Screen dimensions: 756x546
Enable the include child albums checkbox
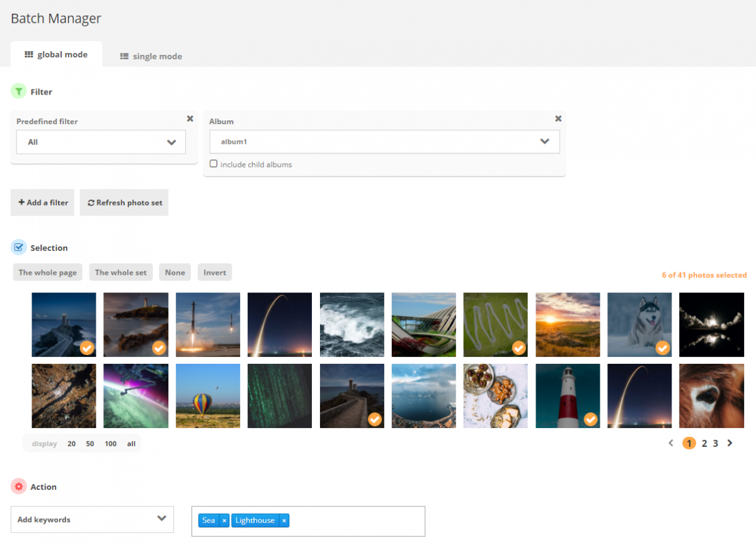pyautogui.click(x=214, y=164)
